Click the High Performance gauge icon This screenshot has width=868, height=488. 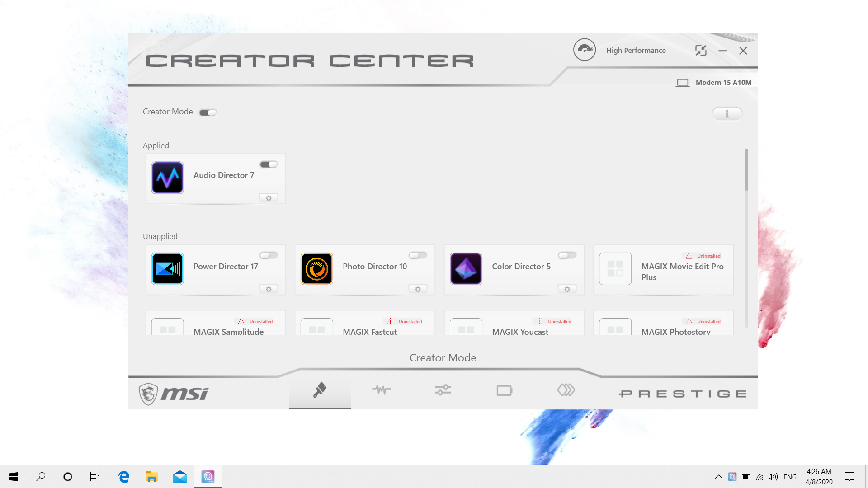click(585, 50)
